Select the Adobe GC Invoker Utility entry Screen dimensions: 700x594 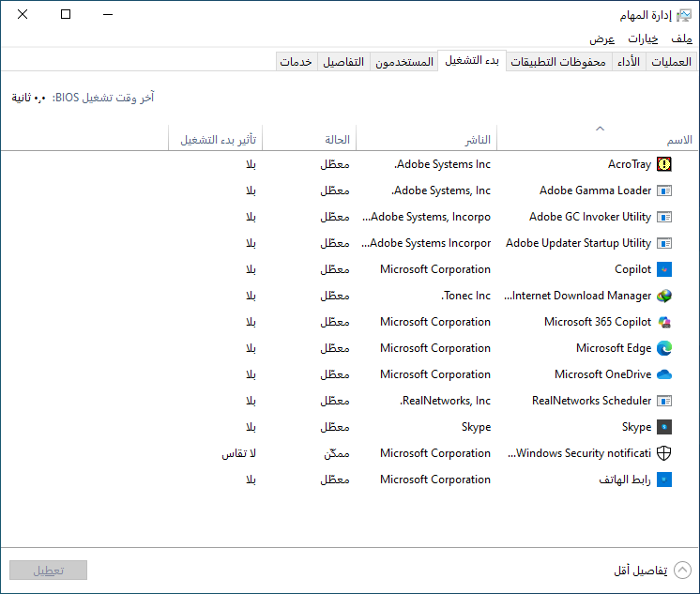(x=590, y=217)
